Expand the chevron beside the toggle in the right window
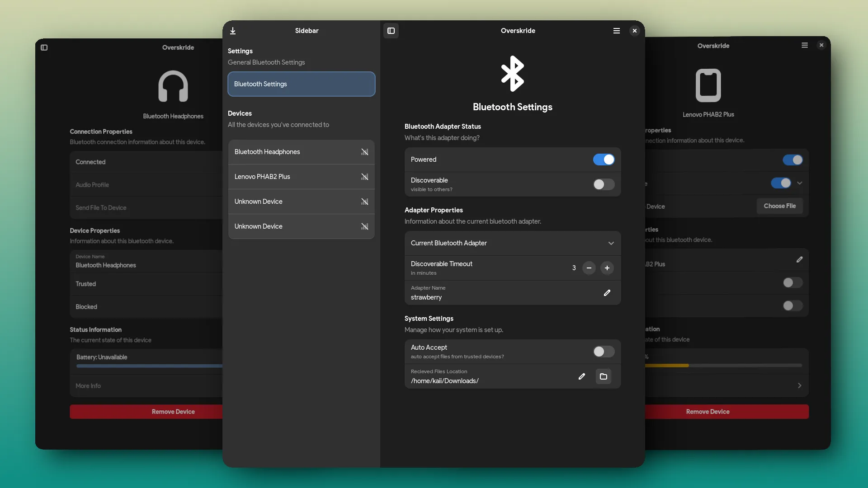 (x=799, y=183)
